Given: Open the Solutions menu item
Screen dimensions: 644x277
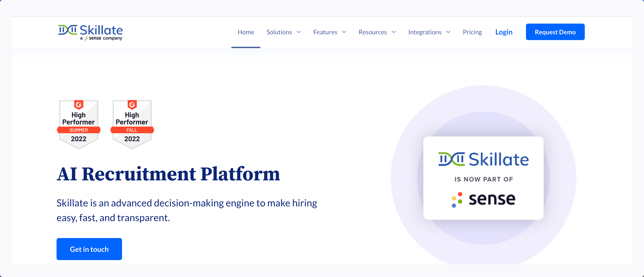Looking at the screenshot, I should [x=279, y=32].
